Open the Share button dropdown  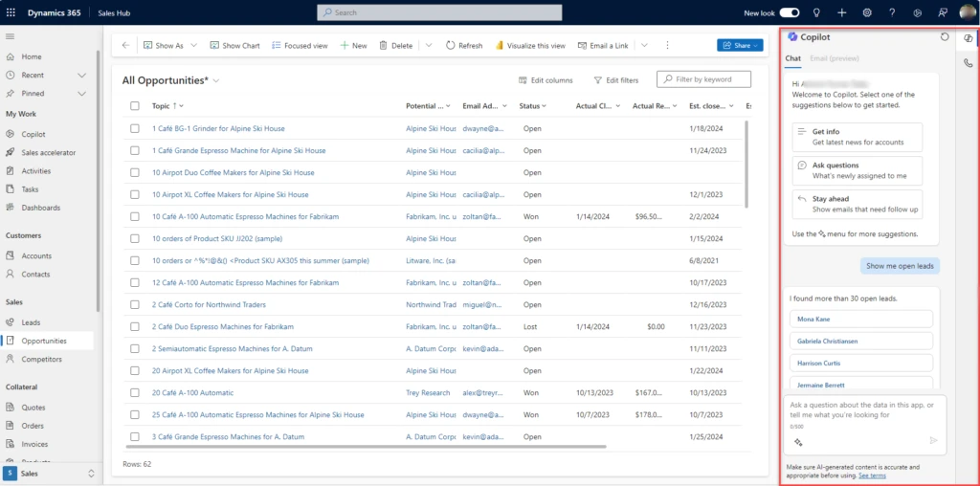tap(758, 45)
